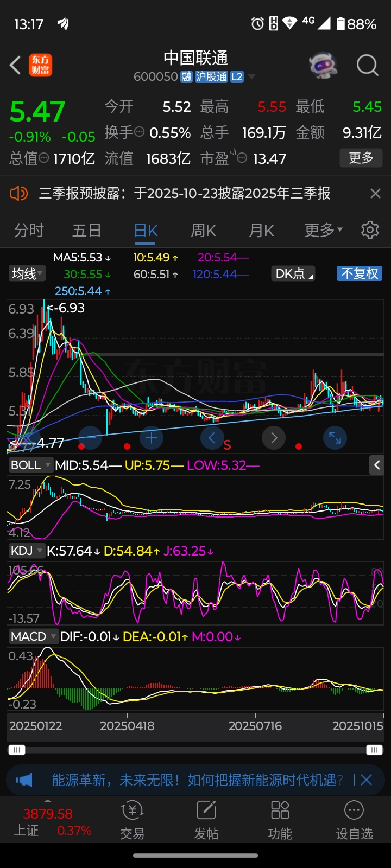This screenshot has height=868, width=391.
Task: Tap the K:57.64 KDJ value
Action: pos(73,551)
